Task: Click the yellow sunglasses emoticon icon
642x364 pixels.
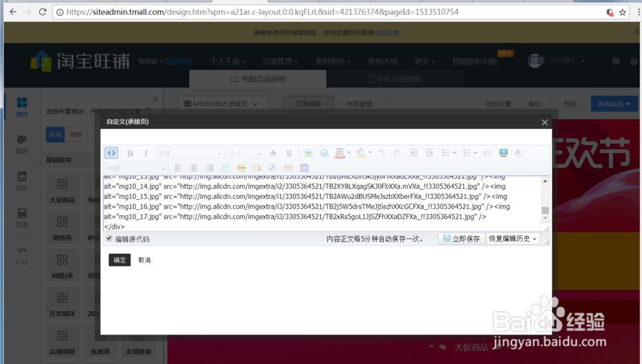Action: pyautogui.click(x=241, y=168)
